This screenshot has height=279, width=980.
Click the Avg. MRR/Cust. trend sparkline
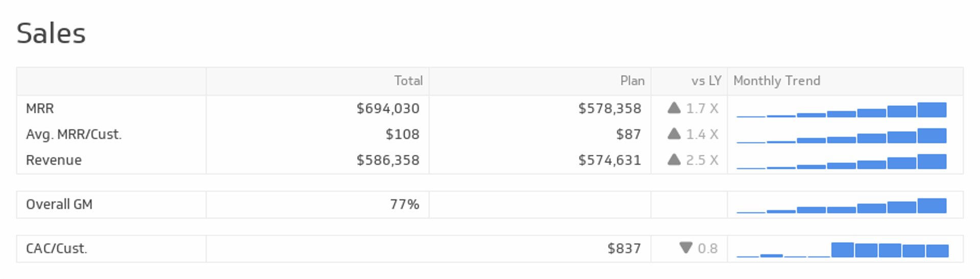[x=841, y=136]
